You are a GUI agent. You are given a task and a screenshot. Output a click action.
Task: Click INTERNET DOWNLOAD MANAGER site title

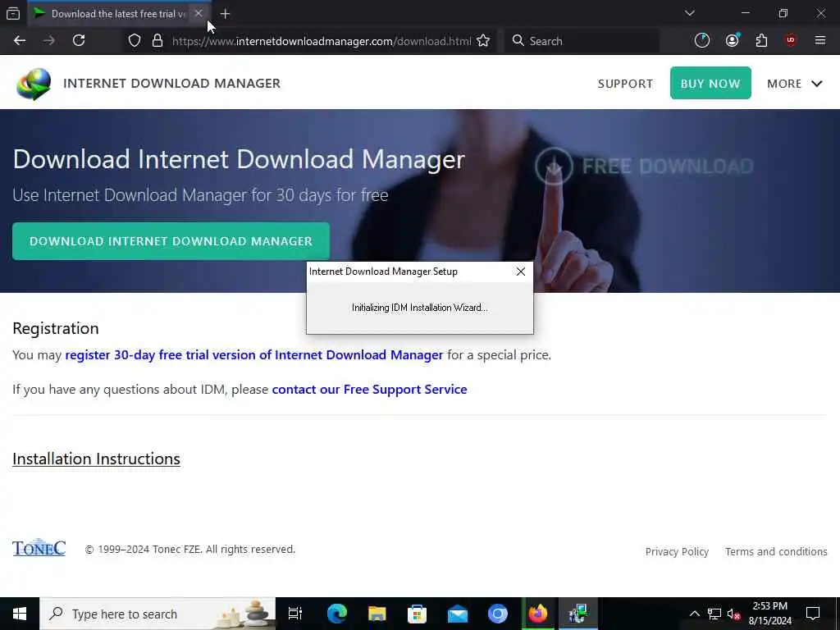pos(171,84)
